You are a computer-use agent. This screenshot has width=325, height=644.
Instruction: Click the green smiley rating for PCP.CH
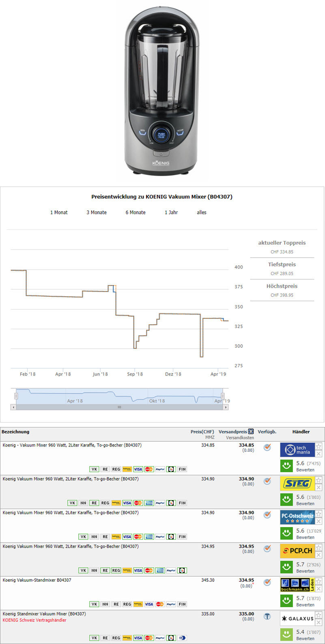click(x=286, y=567)
